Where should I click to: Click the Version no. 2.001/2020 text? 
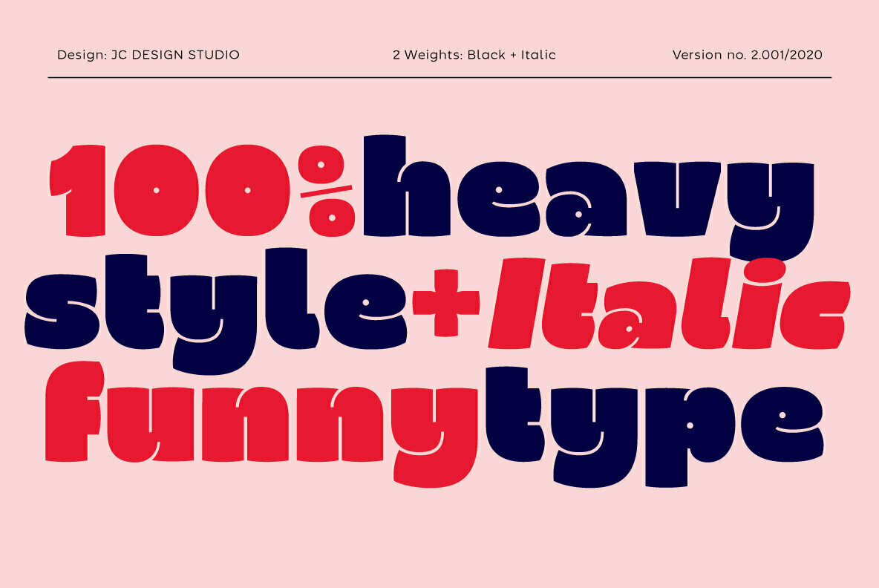pyautogui.click(x=747, y=55)
